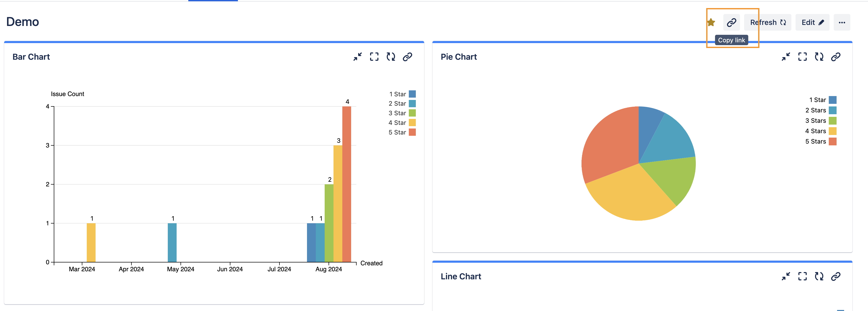
Task: Expand Pie Chart to full screen
Action: click(x=803, y=57)
